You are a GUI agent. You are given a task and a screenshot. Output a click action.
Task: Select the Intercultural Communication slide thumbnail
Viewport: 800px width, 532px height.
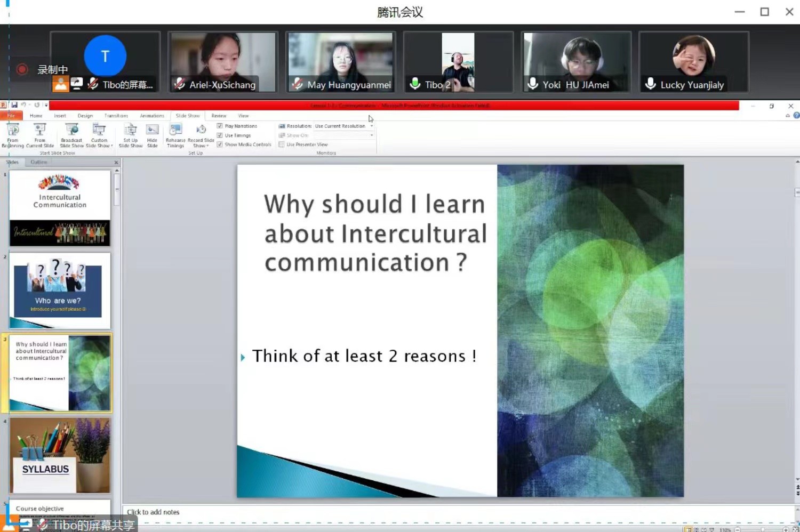[60, 208]
